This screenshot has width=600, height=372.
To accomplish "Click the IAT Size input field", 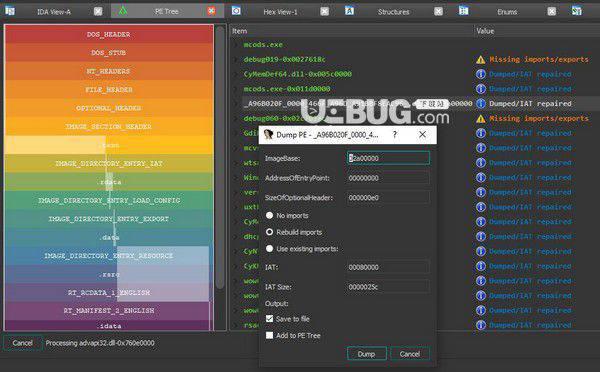I will tap(388, 287).
